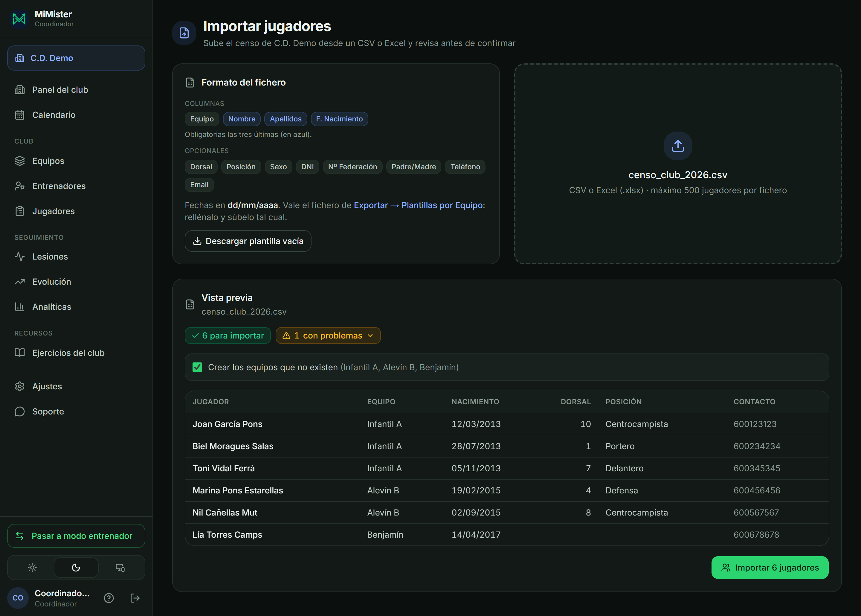Click the CO user avatar
861x616 pixels.
(x=18, y=598)
